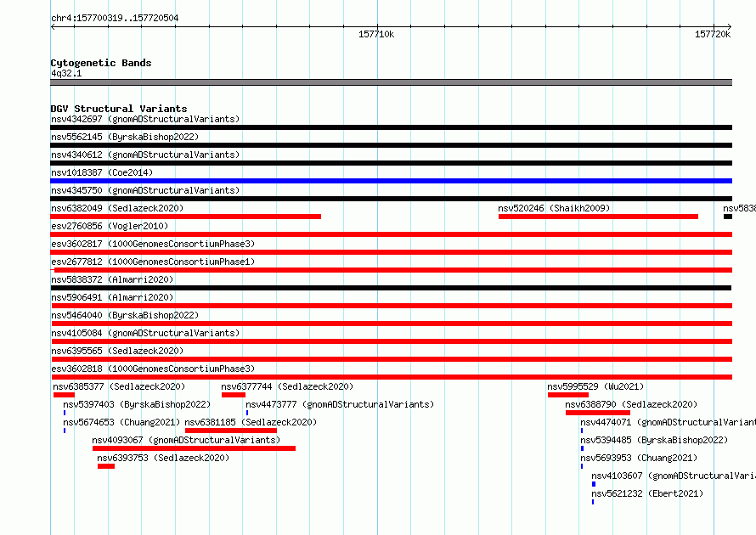756x535 pixels.
Task: Click the short red bar under nsv6385377
Action: pyautogui.click(x=64, y=395)
